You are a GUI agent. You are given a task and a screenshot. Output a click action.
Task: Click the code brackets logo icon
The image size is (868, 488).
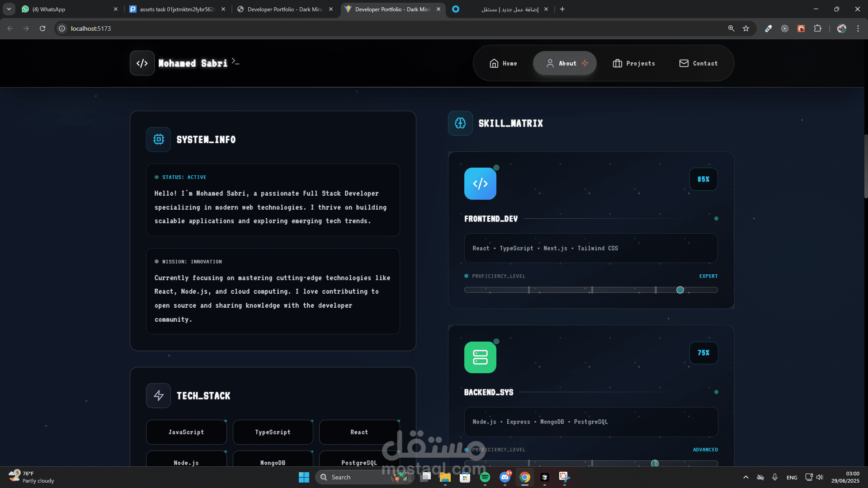142,63
